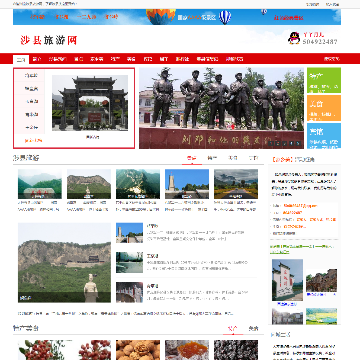This screenshot has width=360, height=360.
Task: Select the active red-underlined tab in scenic section
Action: [192, 158]
